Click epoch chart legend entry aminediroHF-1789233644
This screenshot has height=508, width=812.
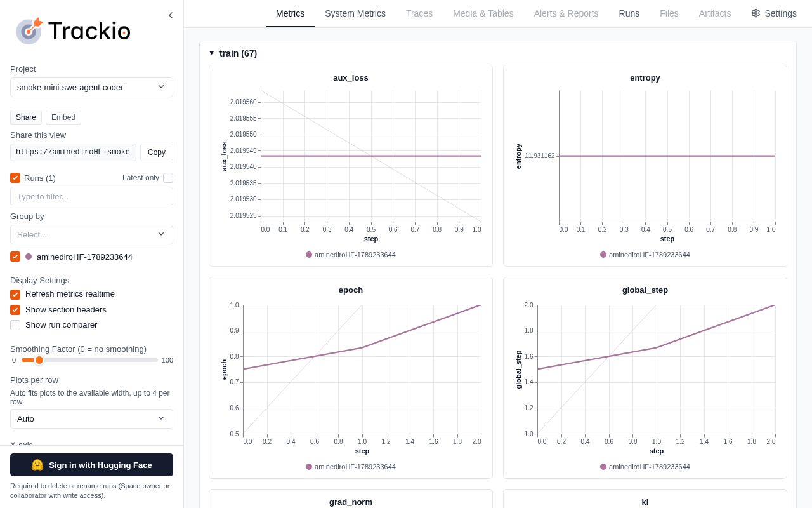point(351,467)
